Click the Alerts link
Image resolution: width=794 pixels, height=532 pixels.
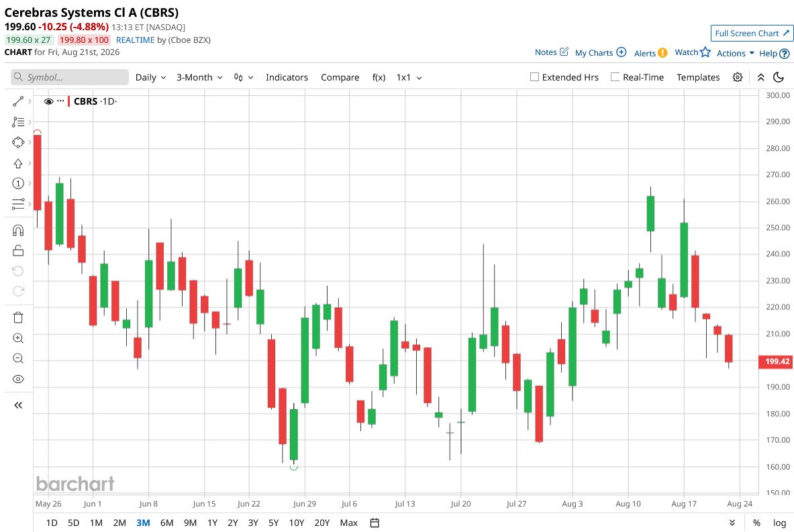click(x=644, y=53)
